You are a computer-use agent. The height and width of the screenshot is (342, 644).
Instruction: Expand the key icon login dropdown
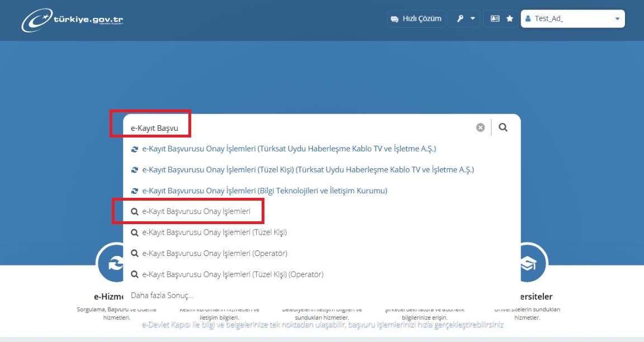pos(464,19)
